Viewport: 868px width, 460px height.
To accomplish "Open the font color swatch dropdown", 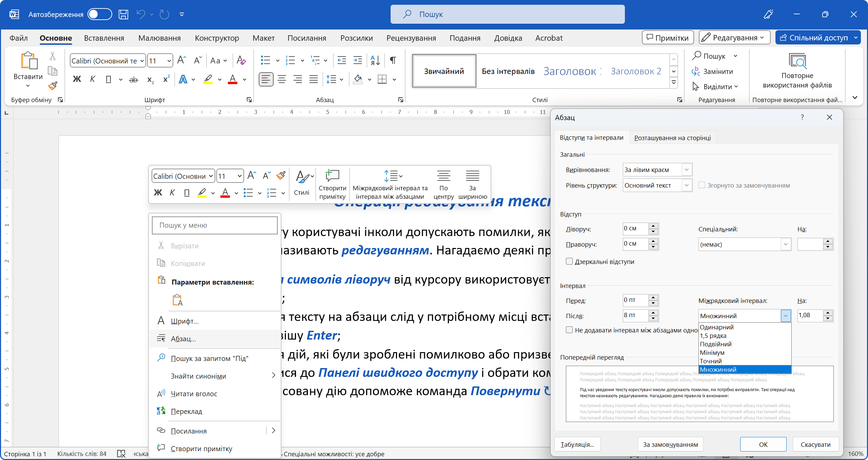I will [245, 80].
